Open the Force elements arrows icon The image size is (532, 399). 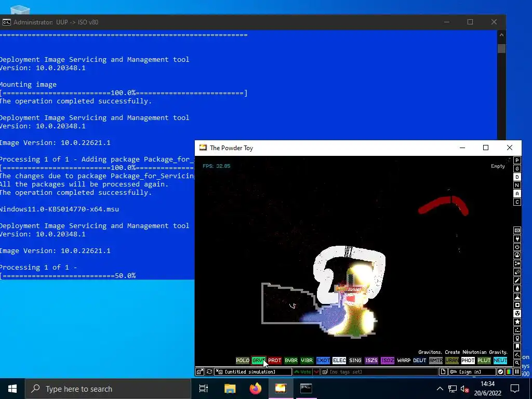(x=517, y=263)
